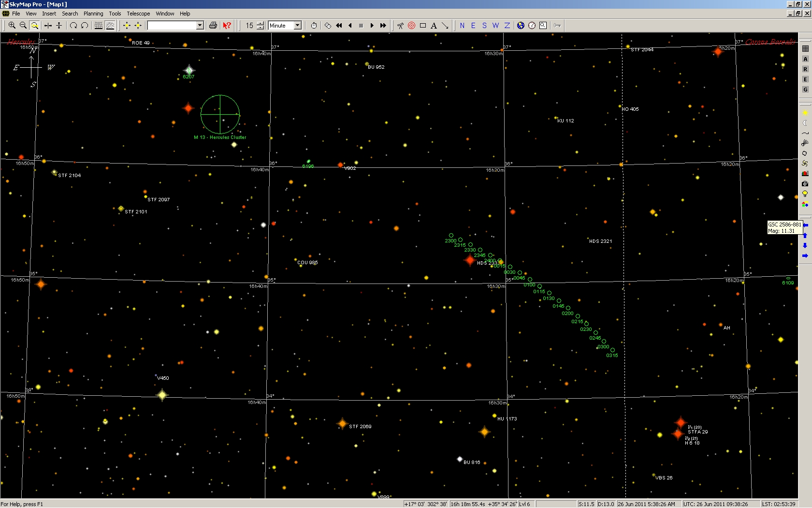Open the Insert menu
The width and height of the screenshot is (812, 508).
coord(49,14)
